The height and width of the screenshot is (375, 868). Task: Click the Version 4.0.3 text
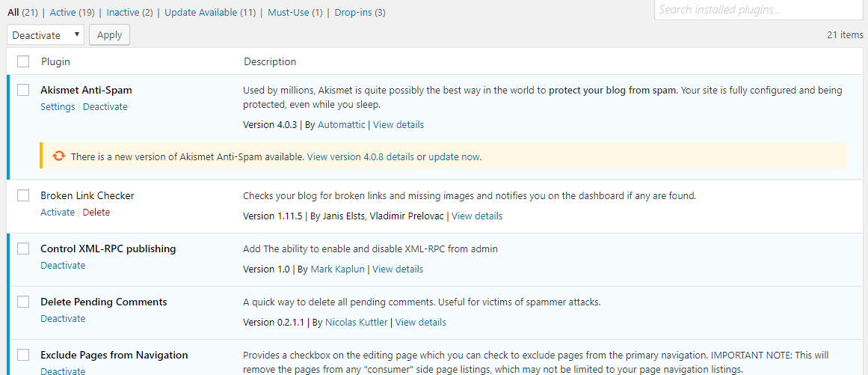click(270, 125)
